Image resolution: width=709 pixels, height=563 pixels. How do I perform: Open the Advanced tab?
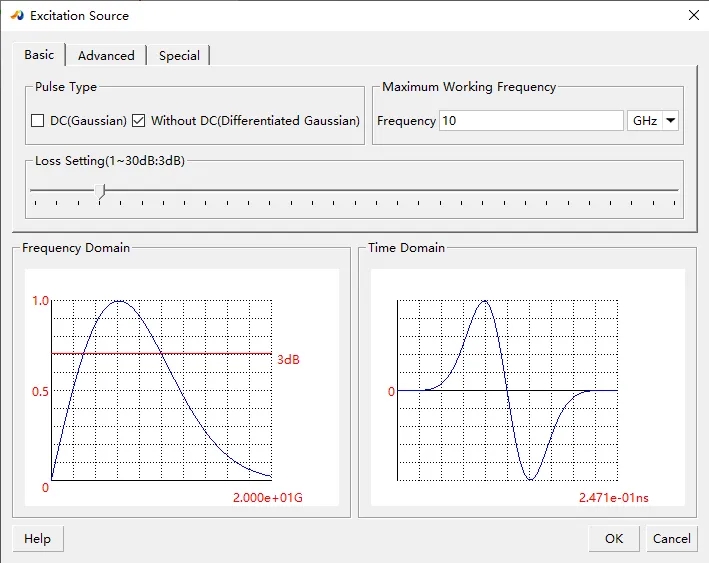click(x=106, y=56)
